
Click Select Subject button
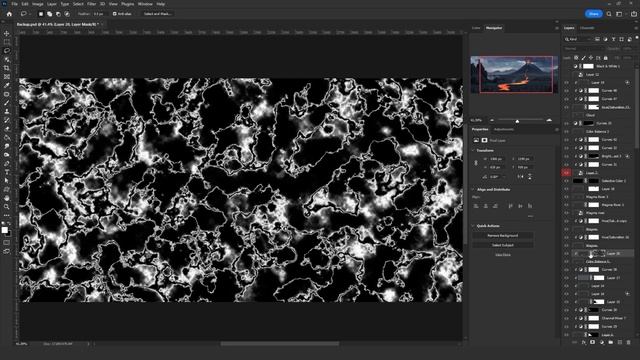click(503, 245)
